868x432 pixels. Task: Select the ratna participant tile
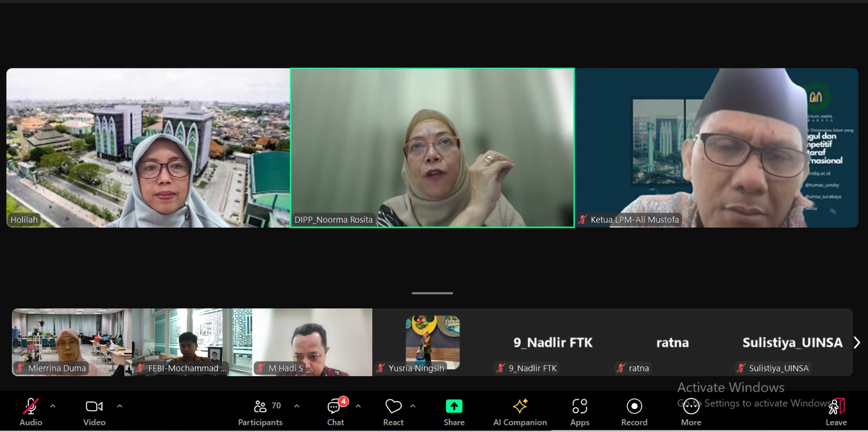[673, 342]
